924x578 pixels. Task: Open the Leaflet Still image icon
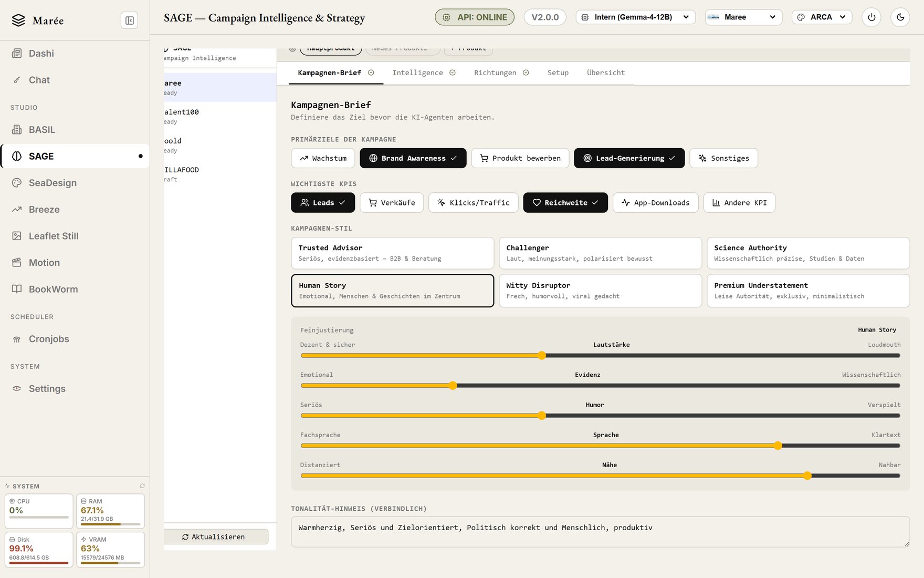[17, 236]
